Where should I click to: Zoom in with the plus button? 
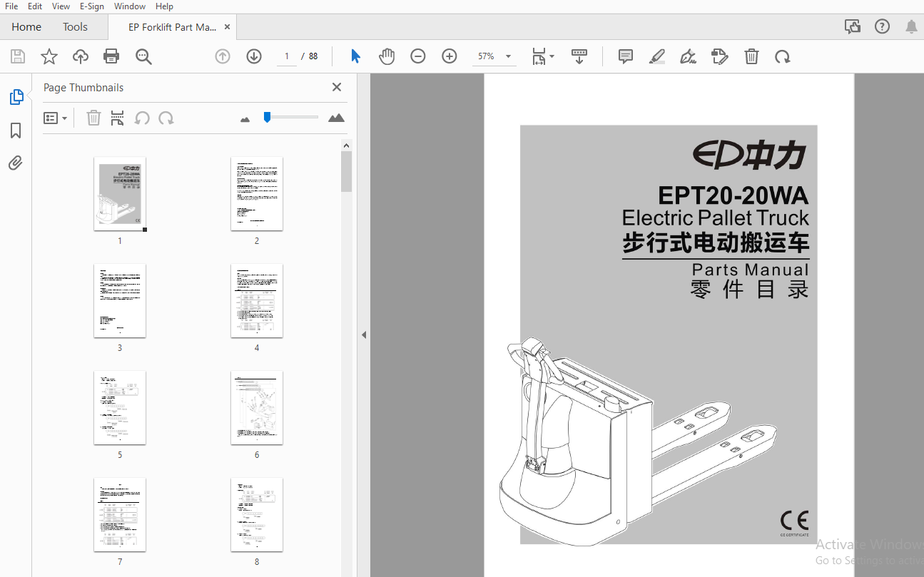[x=450, y=56]
